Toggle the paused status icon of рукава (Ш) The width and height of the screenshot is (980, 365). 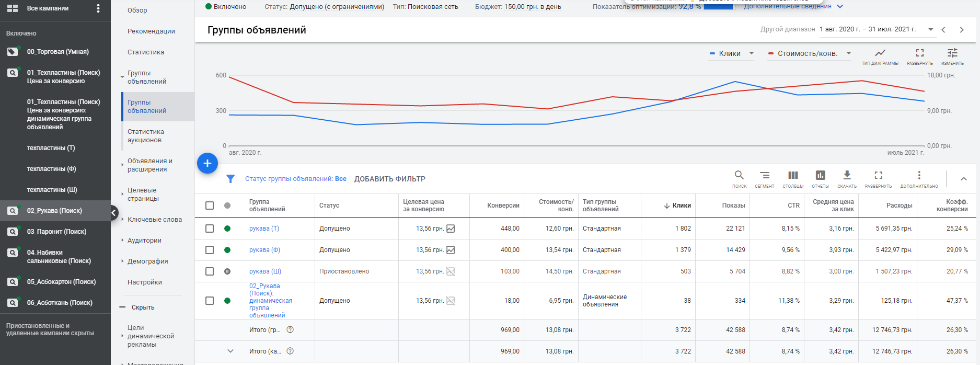tap(227, 271)
